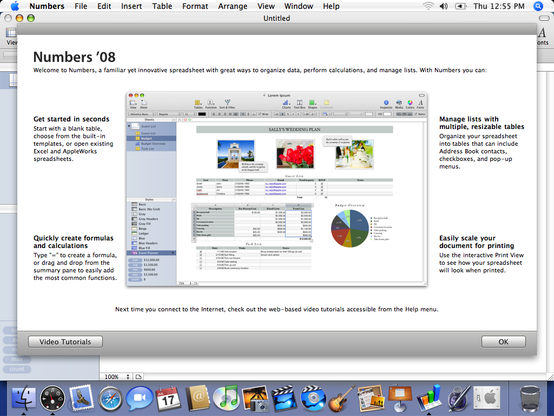Click the battery status icon
This screenshot has width=554, height=416.
click(460, 6)
